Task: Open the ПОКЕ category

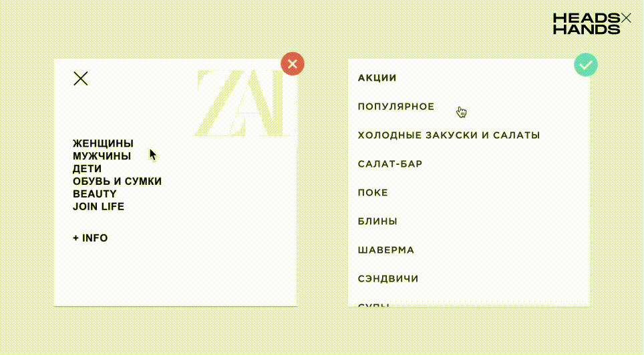Action: (x=373, y=192)
